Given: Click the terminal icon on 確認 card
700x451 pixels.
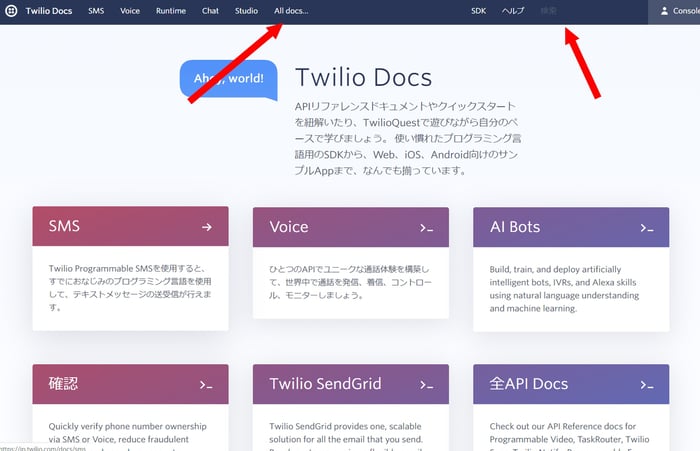Looking at the screenshot, I should (x=206, y=385).
